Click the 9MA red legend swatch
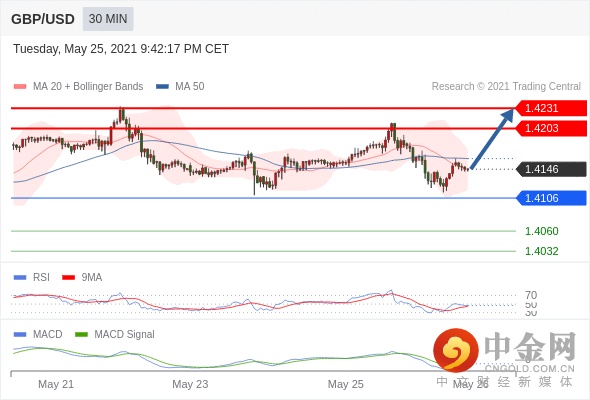 click(x=68, y=278)
